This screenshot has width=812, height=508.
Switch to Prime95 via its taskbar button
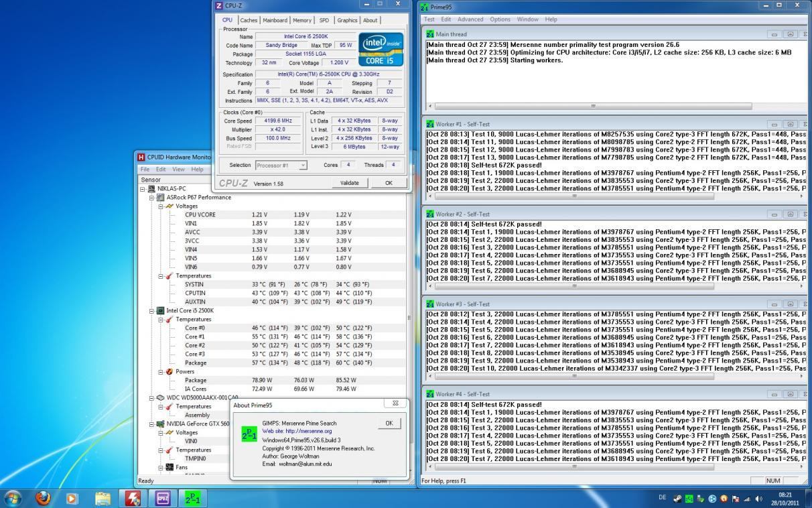[192, 498]
